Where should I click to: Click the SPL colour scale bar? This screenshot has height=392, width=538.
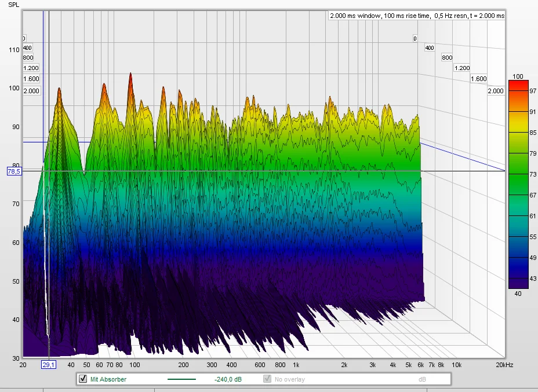tap(518, 185)
